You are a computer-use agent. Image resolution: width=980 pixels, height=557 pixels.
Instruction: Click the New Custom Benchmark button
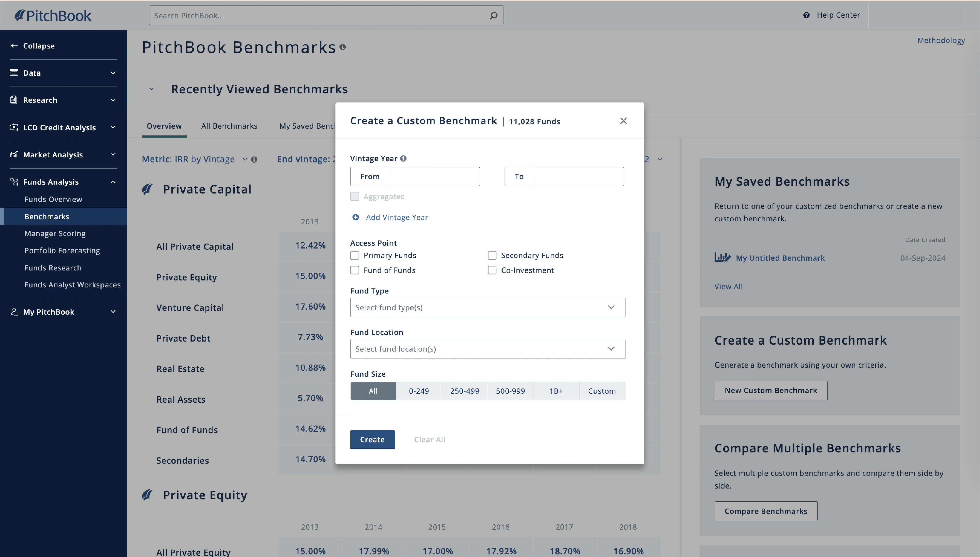pos(771,391)
